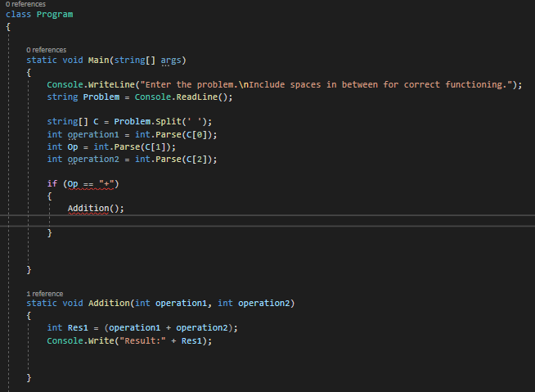Click the Res1 variable declaration

[78, 328]
